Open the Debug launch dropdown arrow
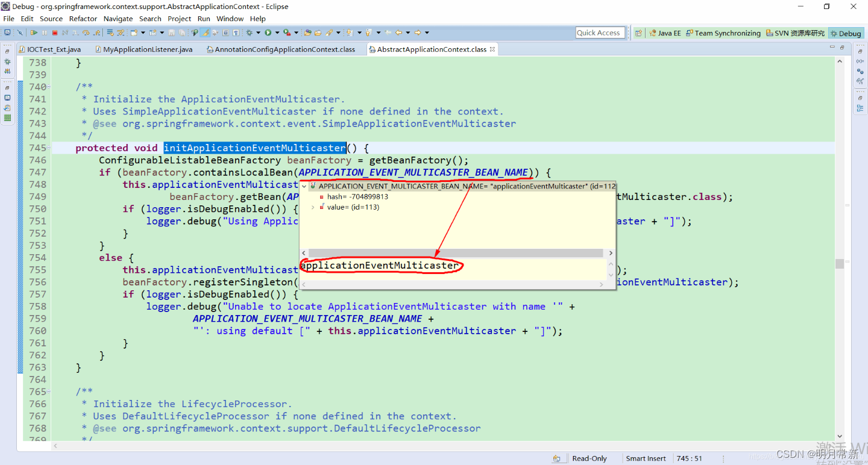This screenshot has width=868, height=465. pyautogui.click(x=258, y=33)
